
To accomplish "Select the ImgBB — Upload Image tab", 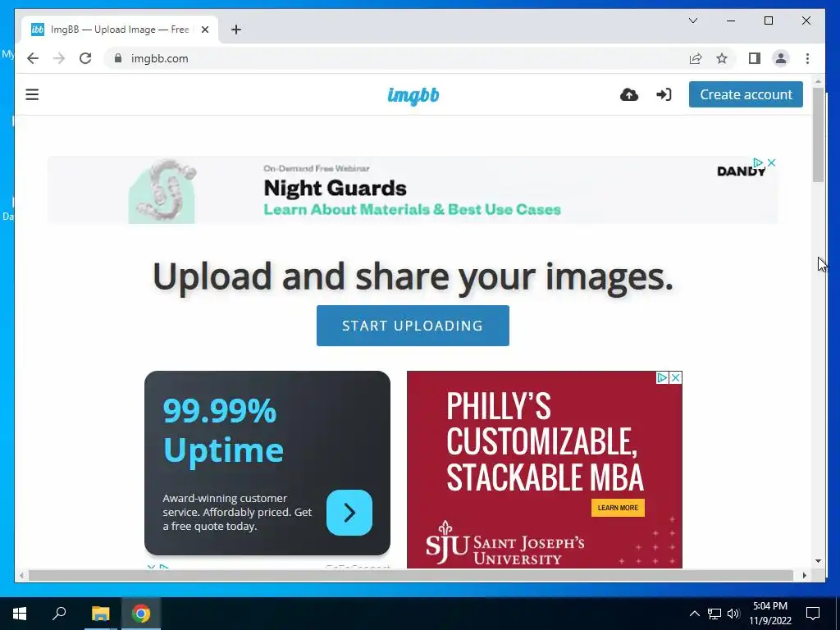I will [x=120, y=30].
